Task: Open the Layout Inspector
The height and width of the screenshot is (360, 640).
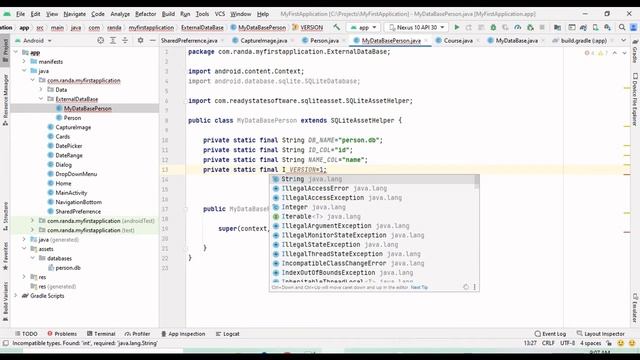Action: click(x=601, y=333)
